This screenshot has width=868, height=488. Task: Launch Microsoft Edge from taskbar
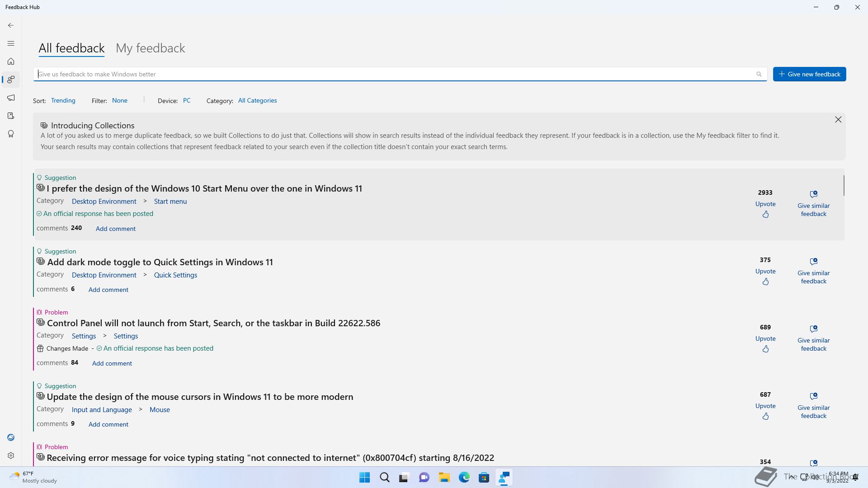(x=464, y=478)
